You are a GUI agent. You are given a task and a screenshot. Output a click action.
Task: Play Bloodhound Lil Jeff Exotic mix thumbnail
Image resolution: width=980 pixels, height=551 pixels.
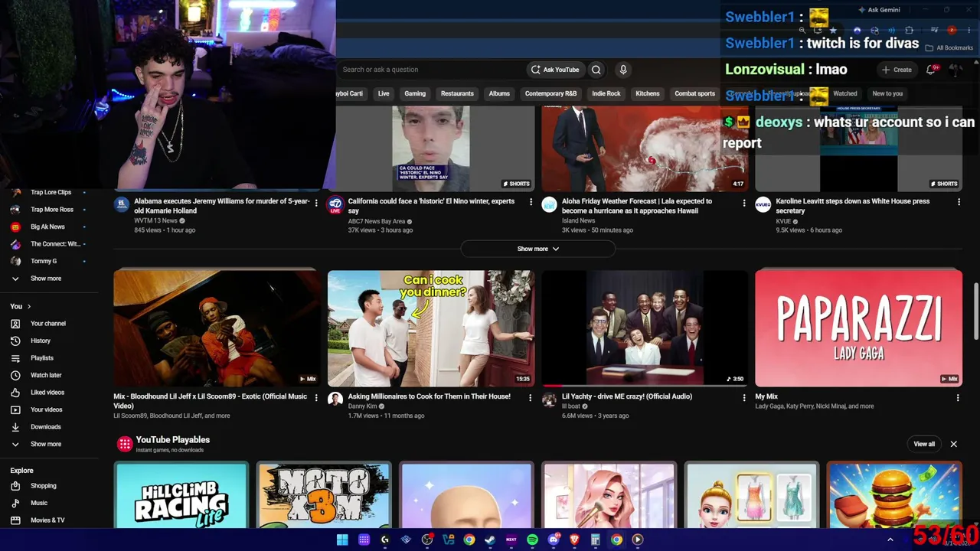point(217,328)
